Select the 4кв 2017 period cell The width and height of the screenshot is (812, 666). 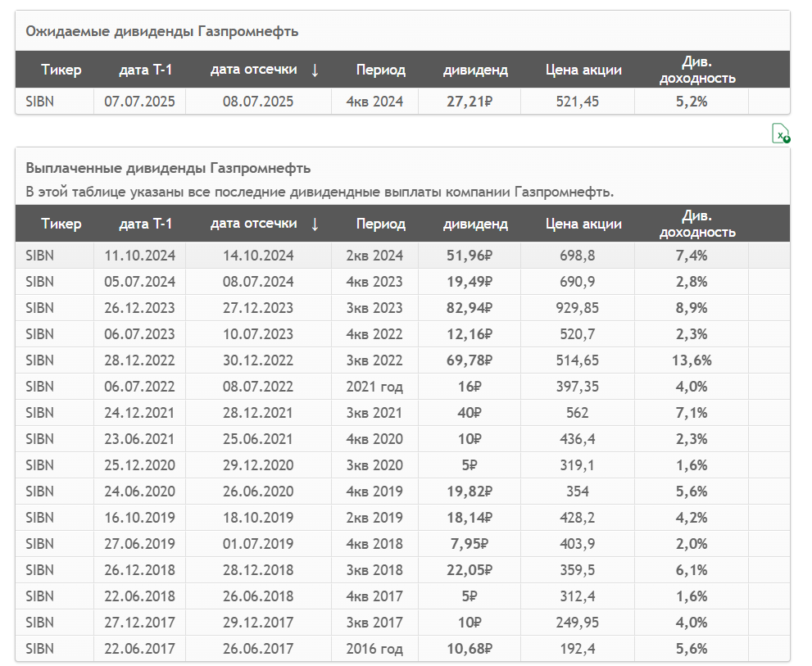[x=374, y=596]
